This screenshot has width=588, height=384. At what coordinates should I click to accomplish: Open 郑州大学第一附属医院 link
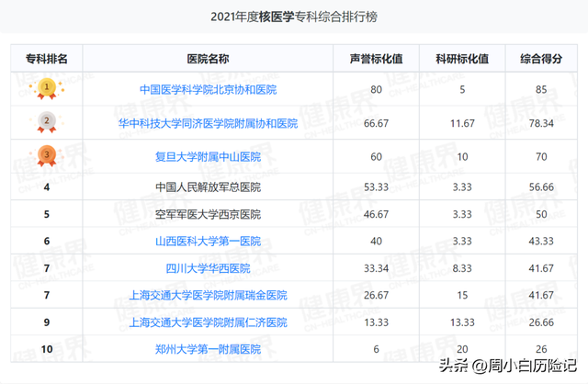(209, 349)
